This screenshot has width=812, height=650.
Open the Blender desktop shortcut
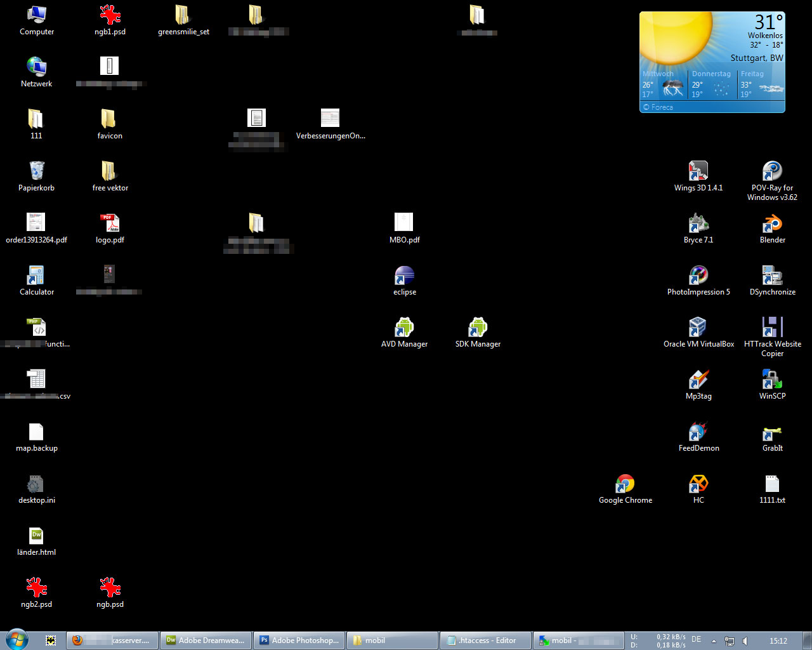click(x=772, y=224)
